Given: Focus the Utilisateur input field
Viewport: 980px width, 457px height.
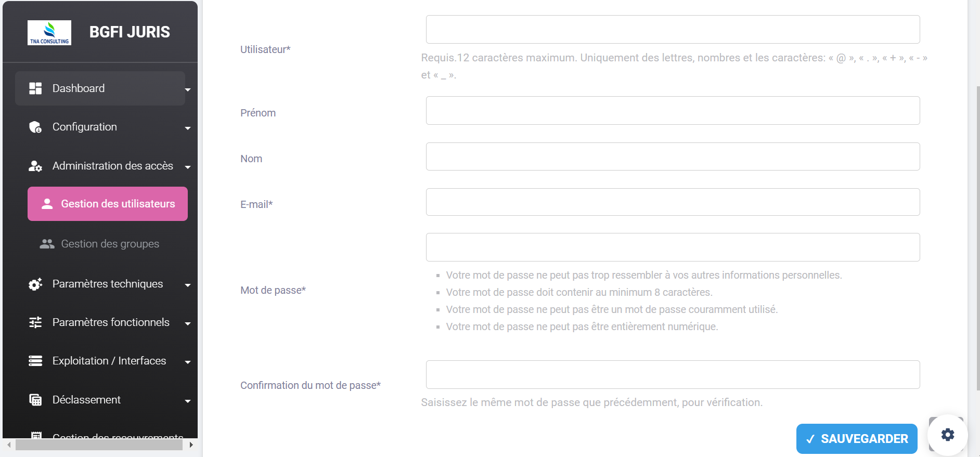Looking at the screenshot, I should point(673,30).
